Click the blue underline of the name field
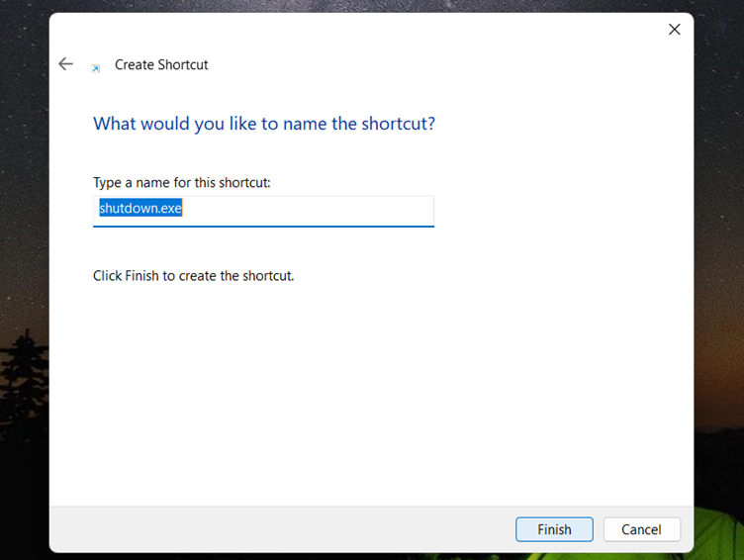This screenshot has width=744, height=560. [263, 227]
